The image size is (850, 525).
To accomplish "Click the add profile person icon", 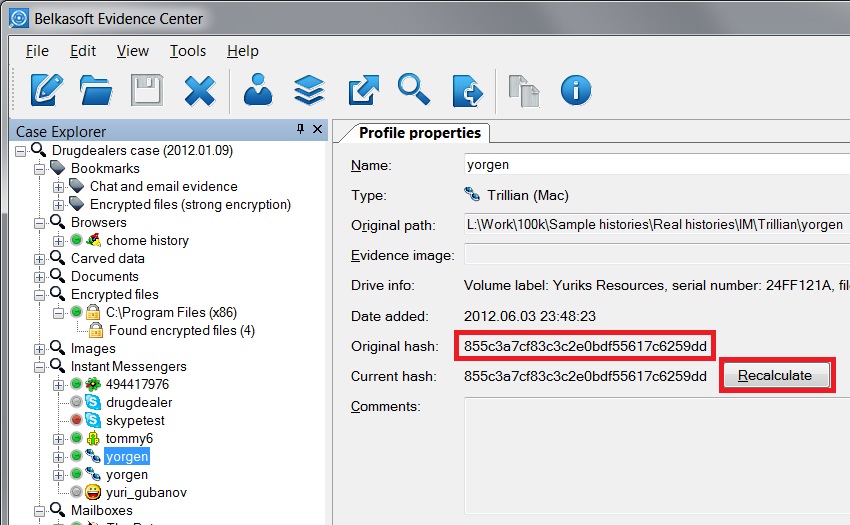I will click(258, 89).
